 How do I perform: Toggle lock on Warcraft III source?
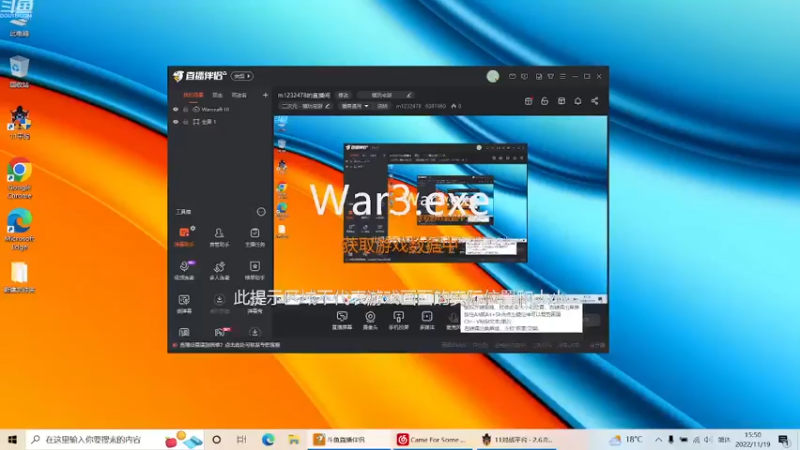coord(186,109)
